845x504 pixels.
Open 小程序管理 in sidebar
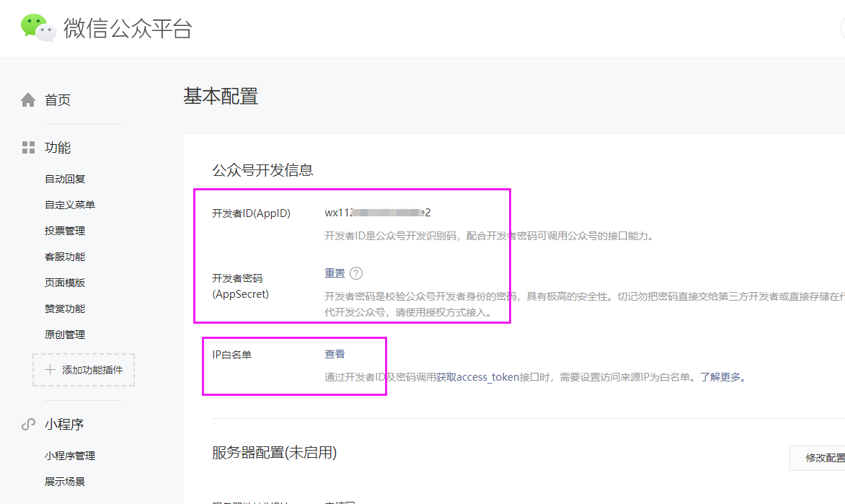70,456
